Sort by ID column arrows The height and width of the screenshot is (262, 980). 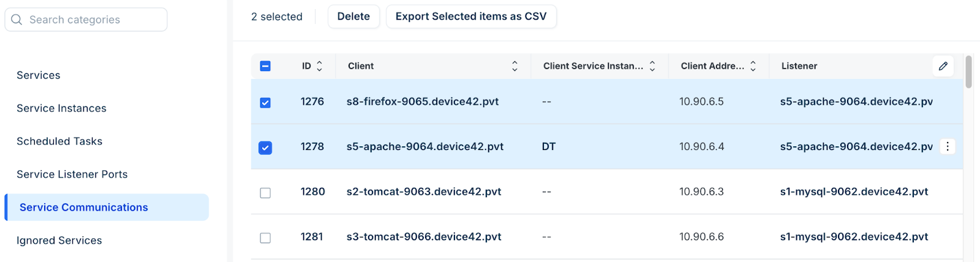click(319, 66)
